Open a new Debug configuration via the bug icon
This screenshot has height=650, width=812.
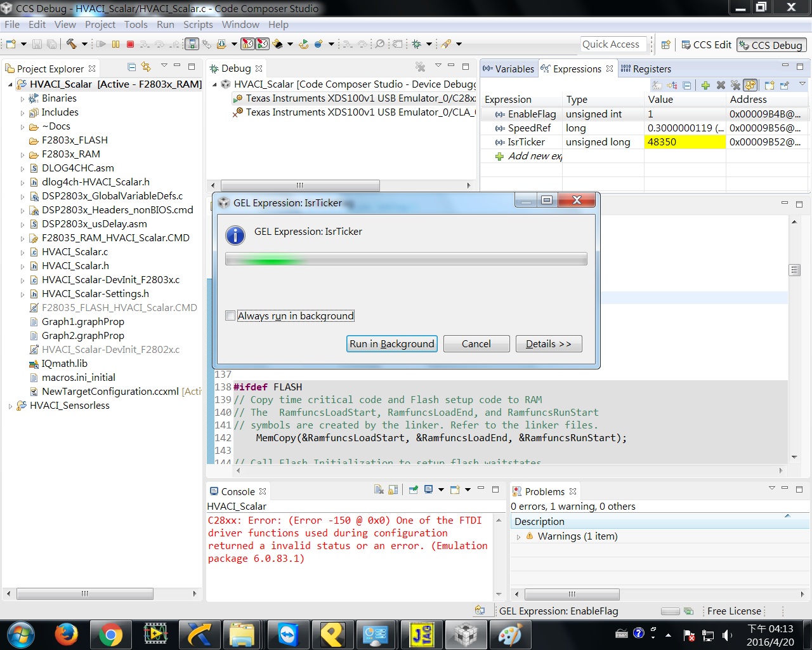(x=415, y=44)
